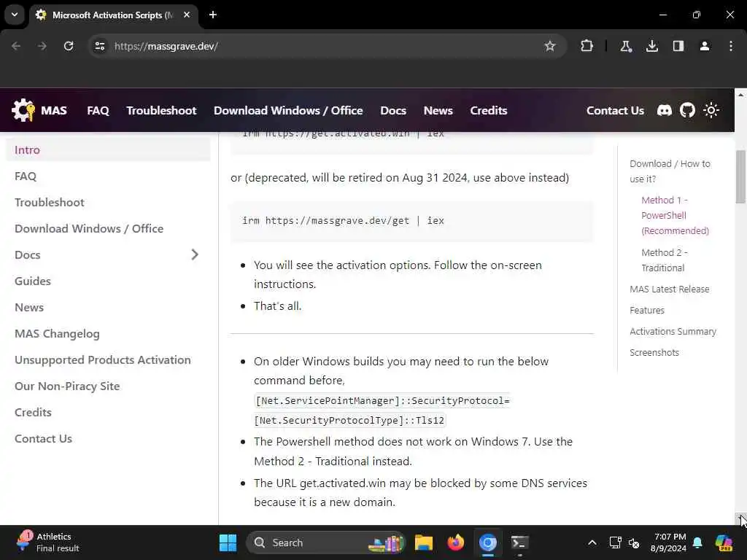Open Credits in the top navigation
Viewport: 747px width, 560px height.
coord(488,111)
